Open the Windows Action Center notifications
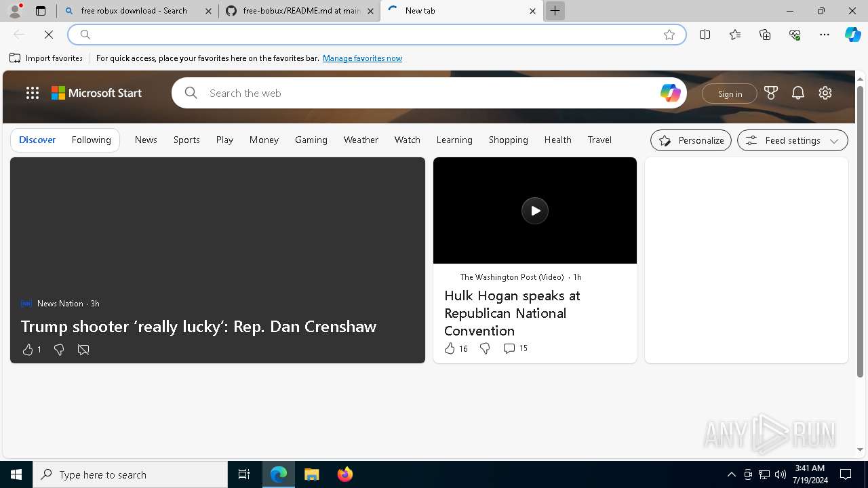This screenshot has height=488, width=868. (x=846, y=474)
